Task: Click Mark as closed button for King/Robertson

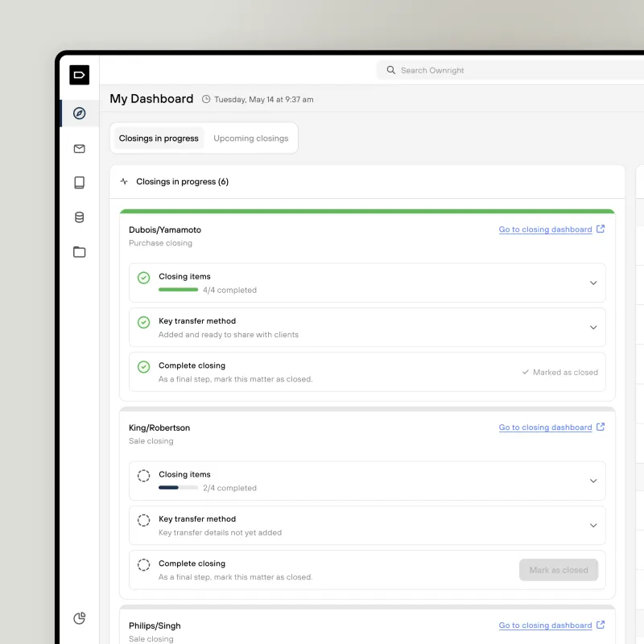Action: (559, 570)
